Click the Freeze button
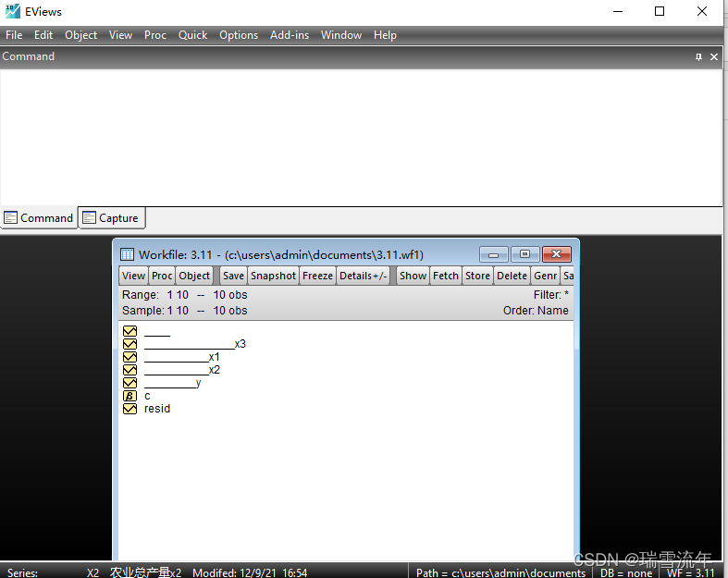The width and height of the screenshot is (728, 578). coord(317,276)
